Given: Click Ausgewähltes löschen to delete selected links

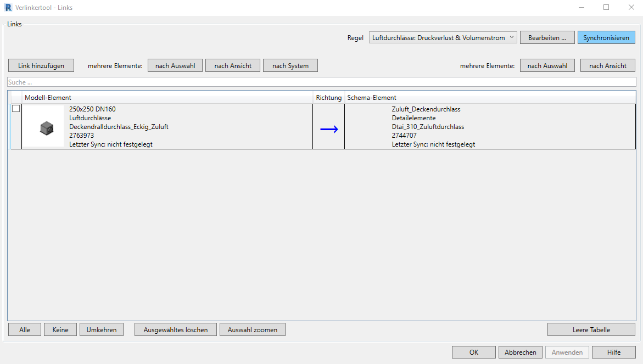Looking at the screenshot, I should 176,330.
